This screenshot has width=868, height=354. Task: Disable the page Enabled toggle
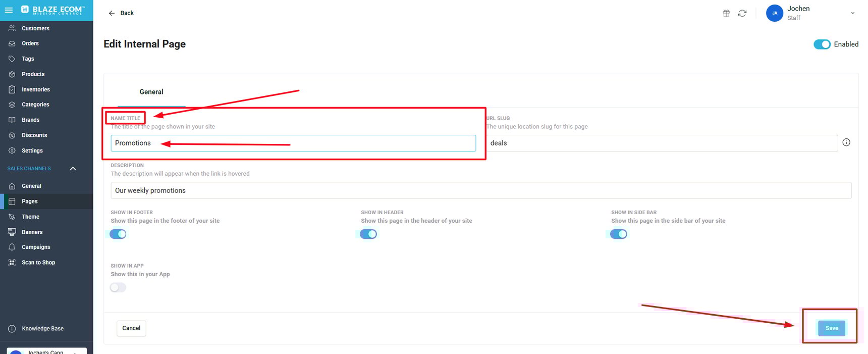(822, 44)
